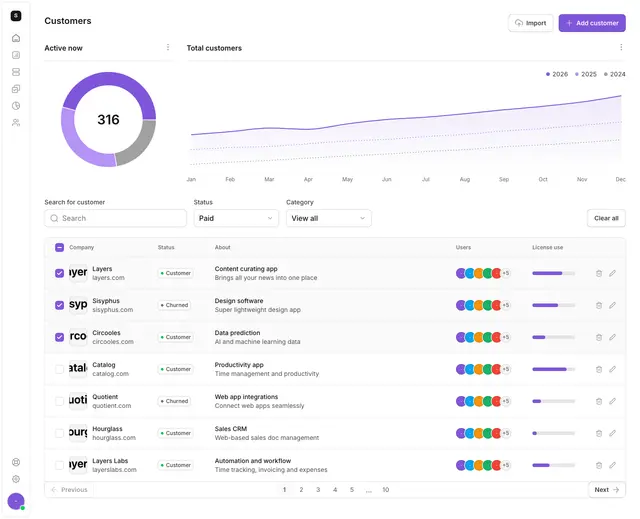Edit the Circooles row with pencil icon
640x519 pixels.
[612, 337]
